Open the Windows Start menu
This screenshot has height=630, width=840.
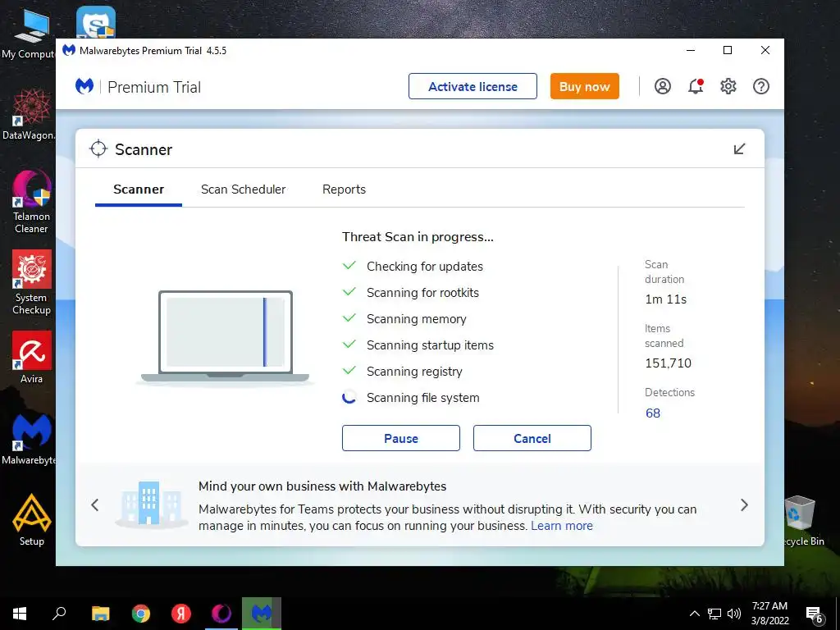20,614
